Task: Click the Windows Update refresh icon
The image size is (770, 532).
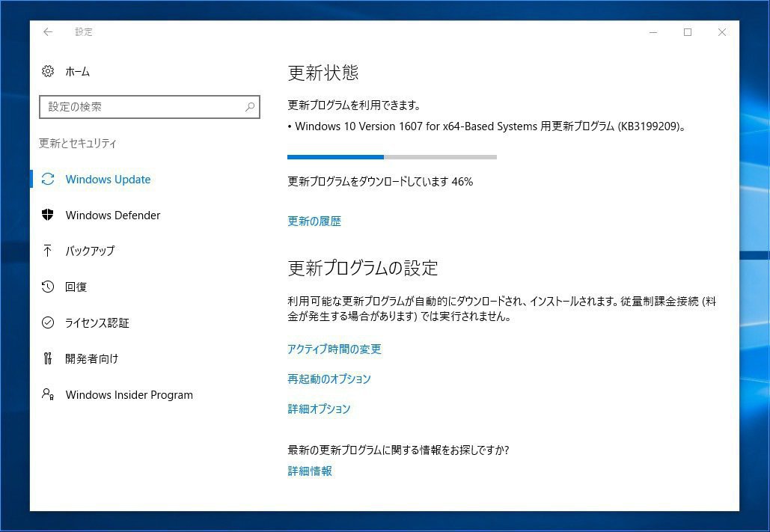Action: (48, 180)
